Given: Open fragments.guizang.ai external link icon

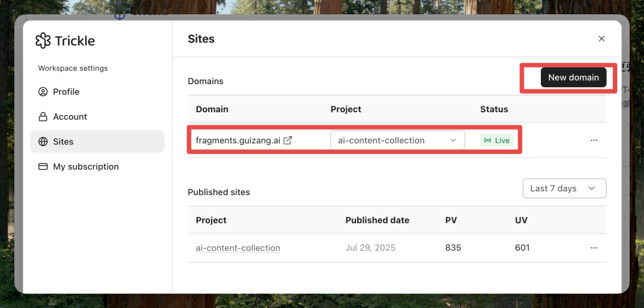Looking at the screenshot, I should 288,140.
